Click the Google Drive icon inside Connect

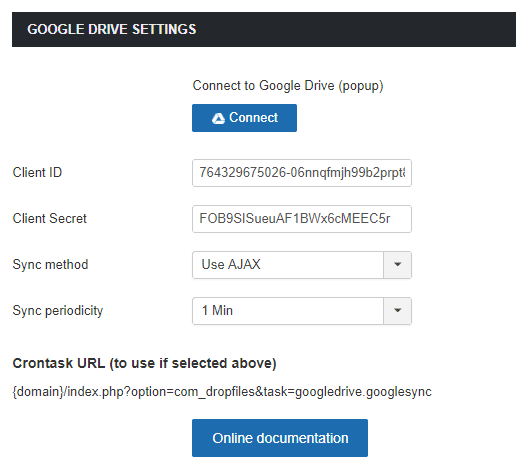click(218, 118)
